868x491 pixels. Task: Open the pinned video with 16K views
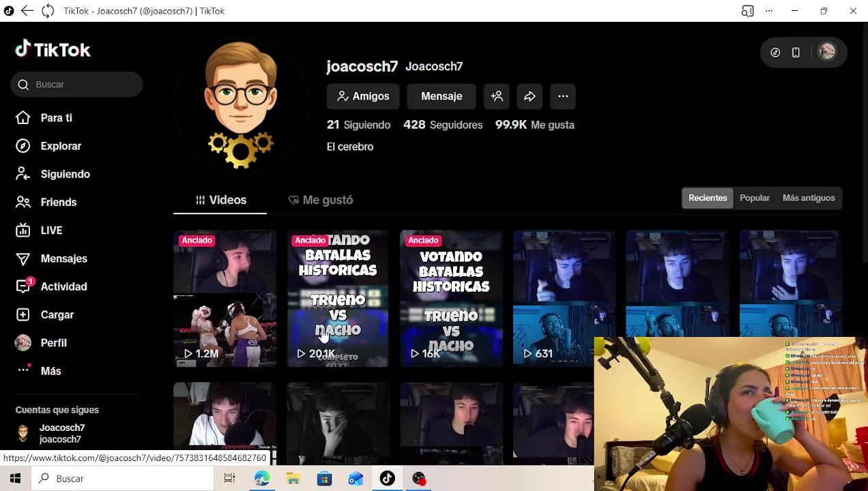click(451, 299)
